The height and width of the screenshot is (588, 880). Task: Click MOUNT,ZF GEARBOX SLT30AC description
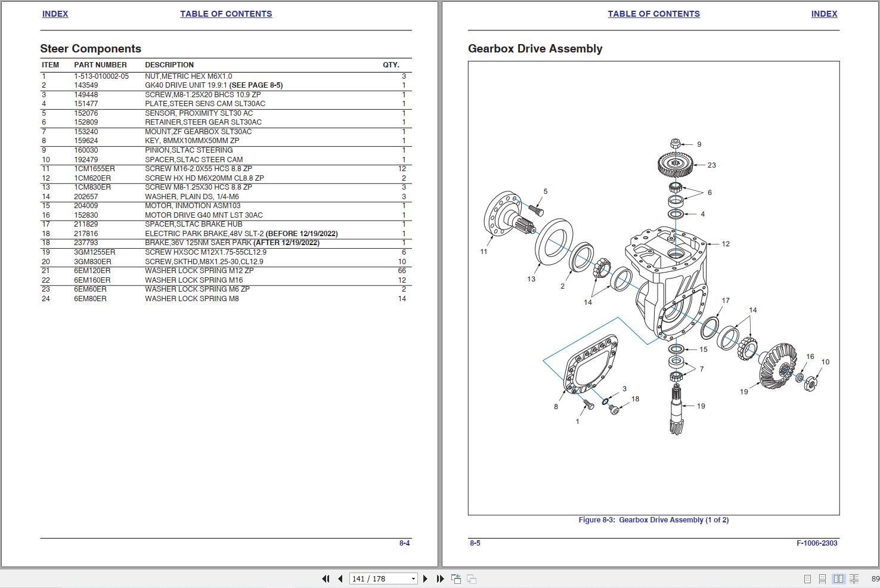coord(198,132)
